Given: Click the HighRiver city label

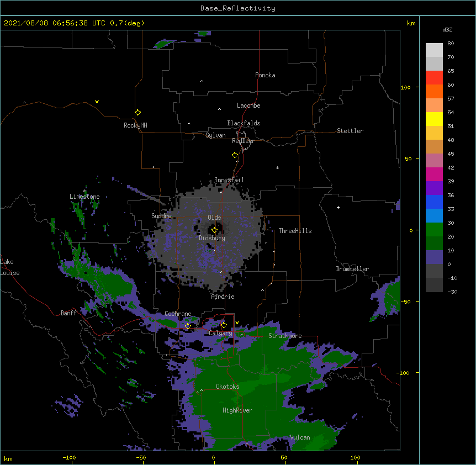Looking at the screenshot, I should pos(237,410).
